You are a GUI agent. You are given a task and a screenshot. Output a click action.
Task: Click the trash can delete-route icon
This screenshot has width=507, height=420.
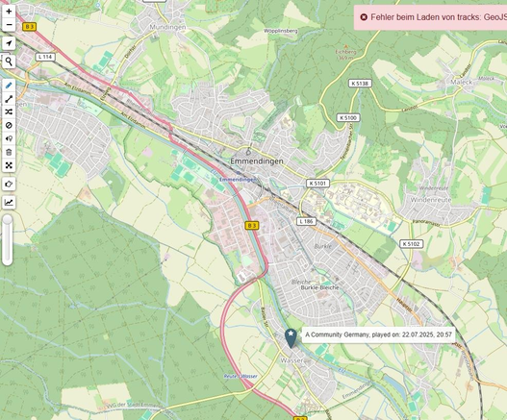coord(9,152)
